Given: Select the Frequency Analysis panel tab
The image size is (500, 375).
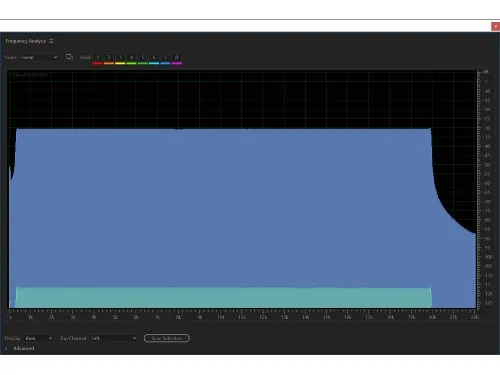Looking at the screenshot, I should coord(26,41).
